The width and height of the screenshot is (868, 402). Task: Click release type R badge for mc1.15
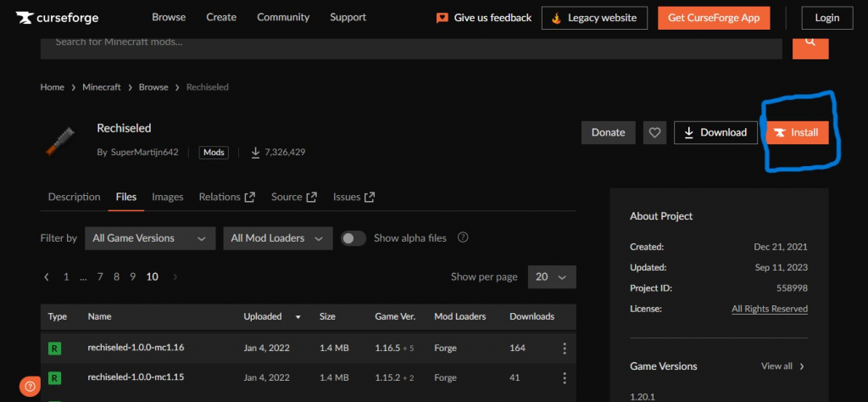click(x=54, y=378)
